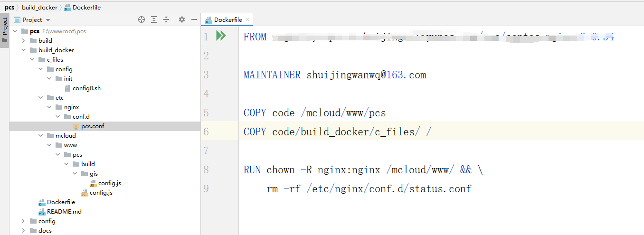Collapse the conf.d folder arrow

pyautogui.click(x=58, y=117)
